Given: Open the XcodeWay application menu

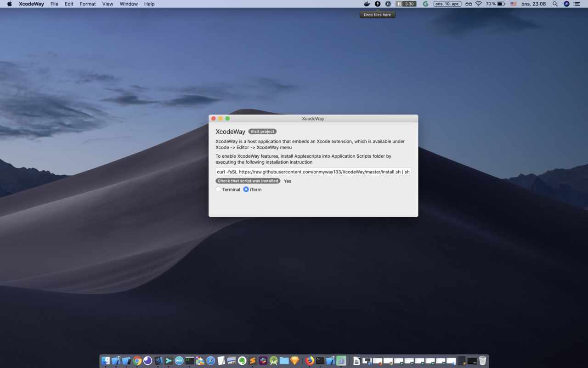Looking at the screenshot, I should coord(31,4).
